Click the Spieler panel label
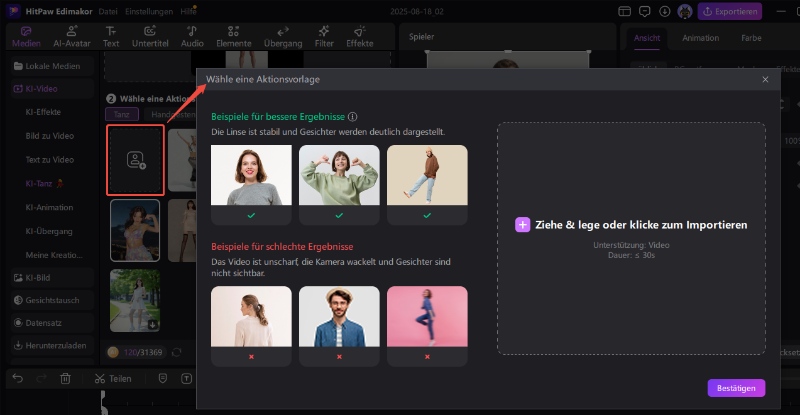 tap(421, 37)
